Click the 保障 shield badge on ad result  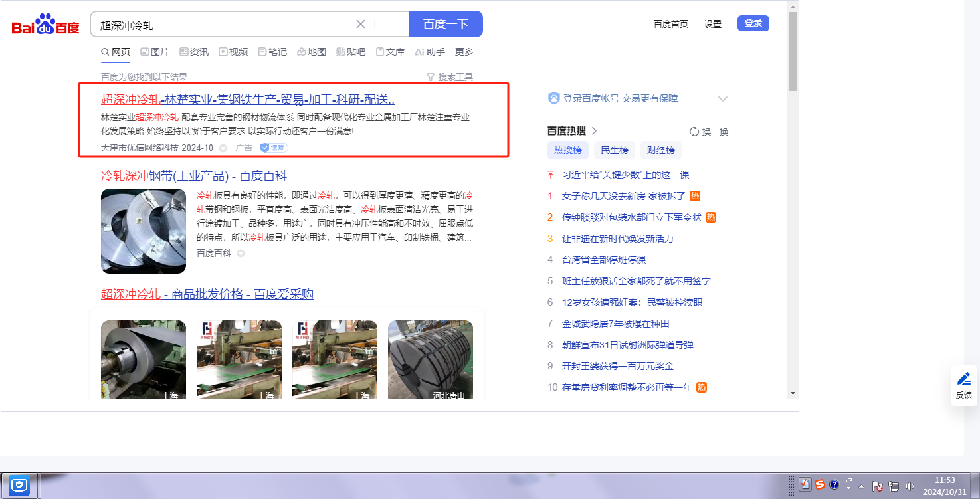pos(274,148)
